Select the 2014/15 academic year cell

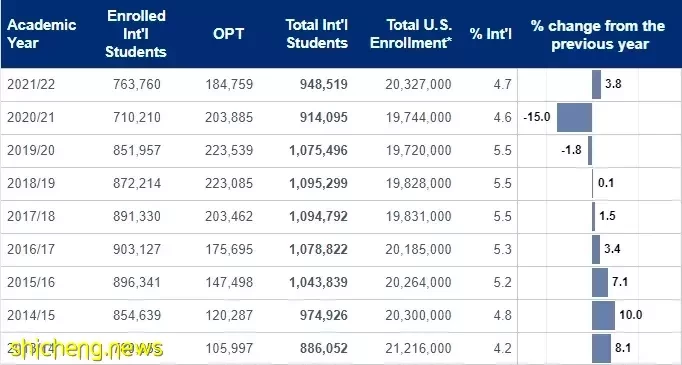(x=31, y=315)
